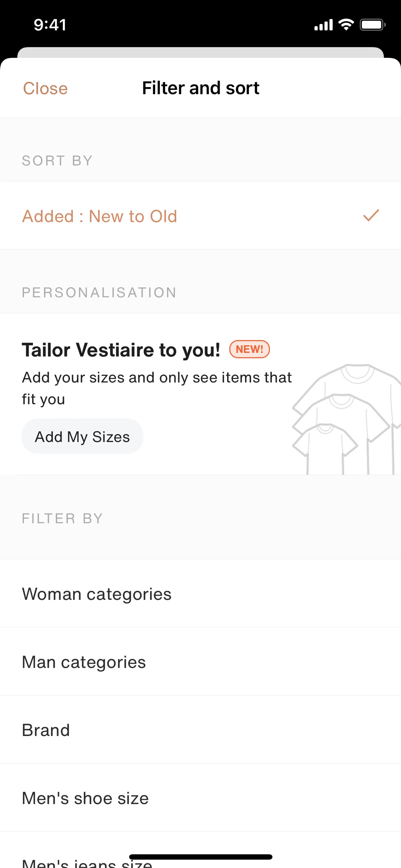Expand the Woman categories filter

(97, 594)
